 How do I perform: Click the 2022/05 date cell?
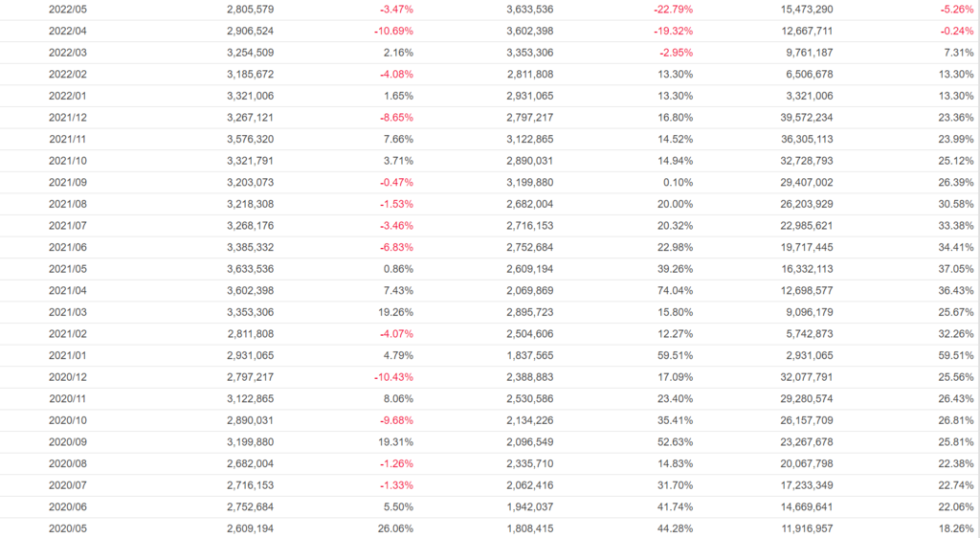pyautogui.click(x=68, y=10)
